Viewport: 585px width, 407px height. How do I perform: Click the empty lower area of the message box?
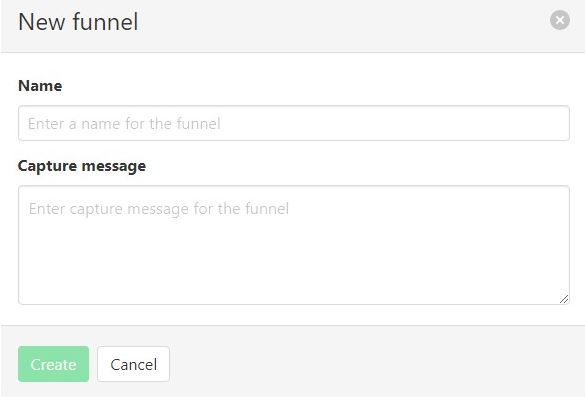coord(294,269)
